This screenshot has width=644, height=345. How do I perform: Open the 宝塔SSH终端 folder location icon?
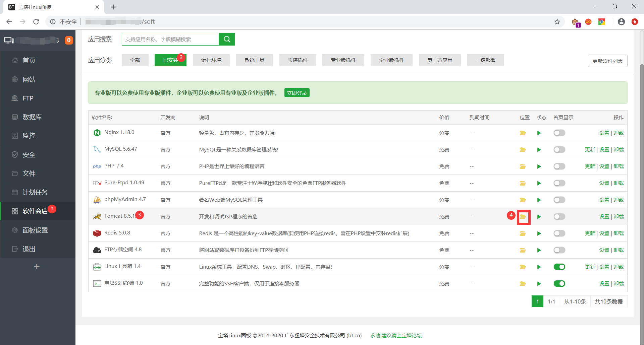click(x=523, y=284)
